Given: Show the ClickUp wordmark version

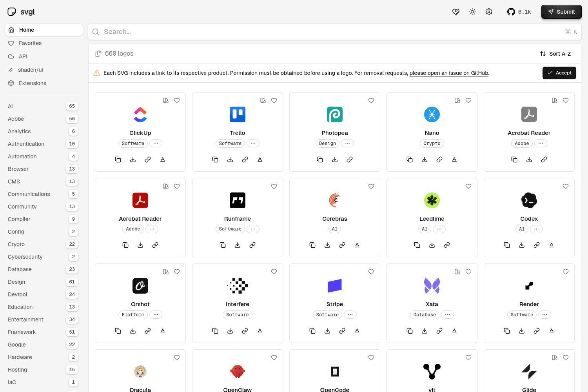Looking at the screenshot, I should pyautogui.click(x=163, y=160).
